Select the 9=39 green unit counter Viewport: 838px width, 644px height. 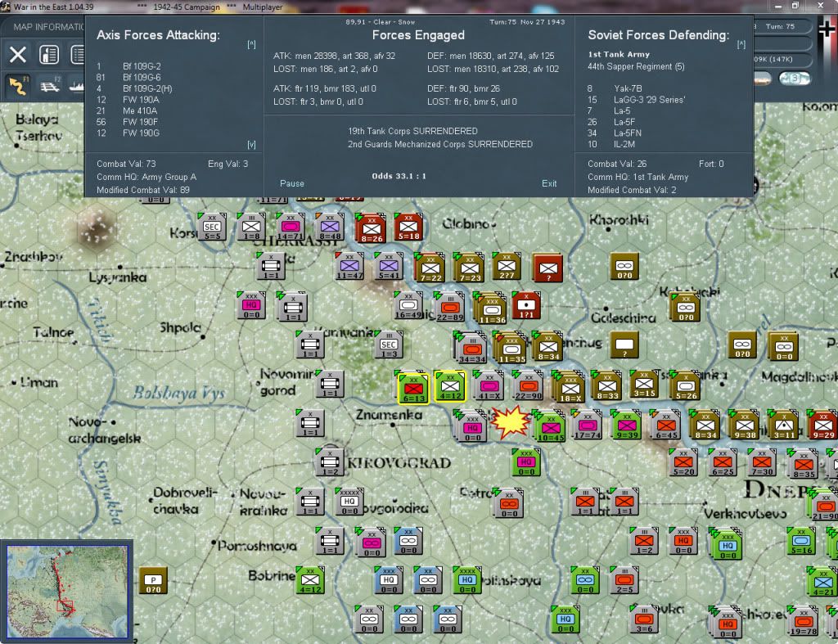coord(626,425)
